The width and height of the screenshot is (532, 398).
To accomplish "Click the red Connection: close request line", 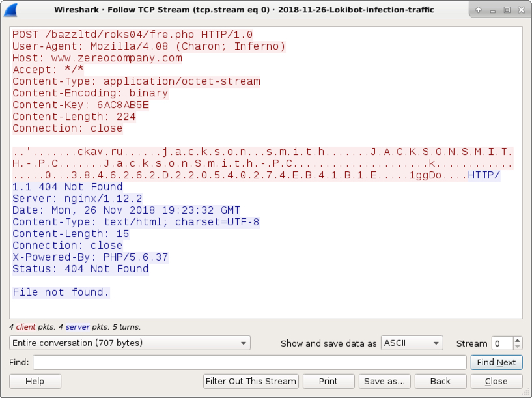I will [x=68, y=128].
